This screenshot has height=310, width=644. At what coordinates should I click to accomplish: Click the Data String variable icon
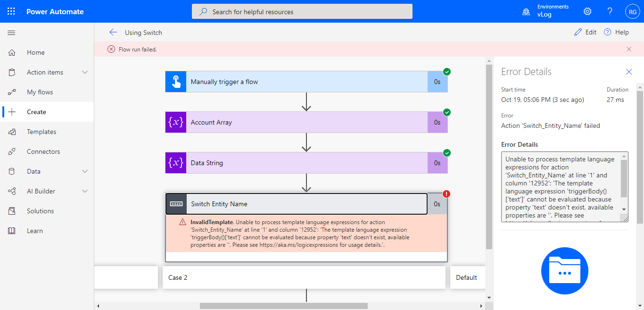pos(176,163)
